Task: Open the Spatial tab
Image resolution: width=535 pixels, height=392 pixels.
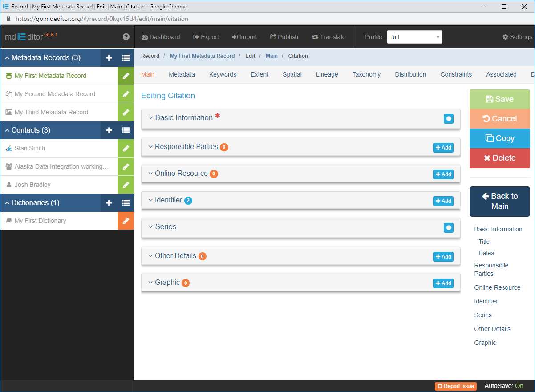Action: click(x=292, y=74)
